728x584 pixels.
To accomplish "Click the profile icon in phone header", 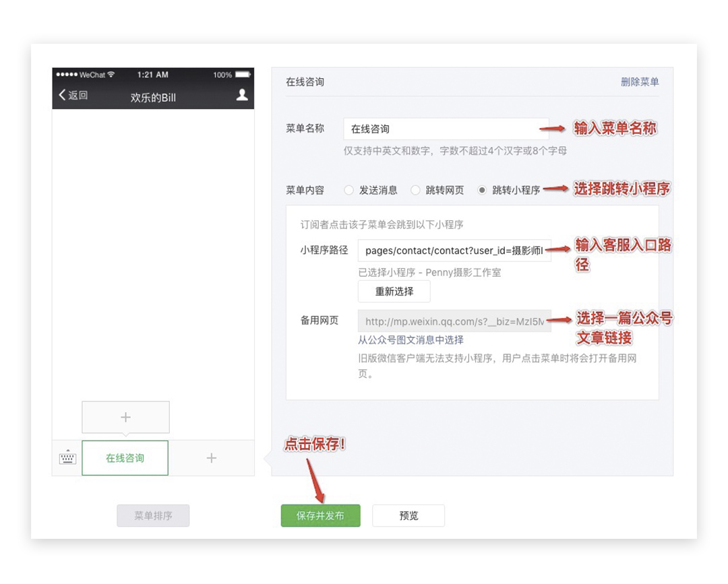I will [x=242, y=96].
